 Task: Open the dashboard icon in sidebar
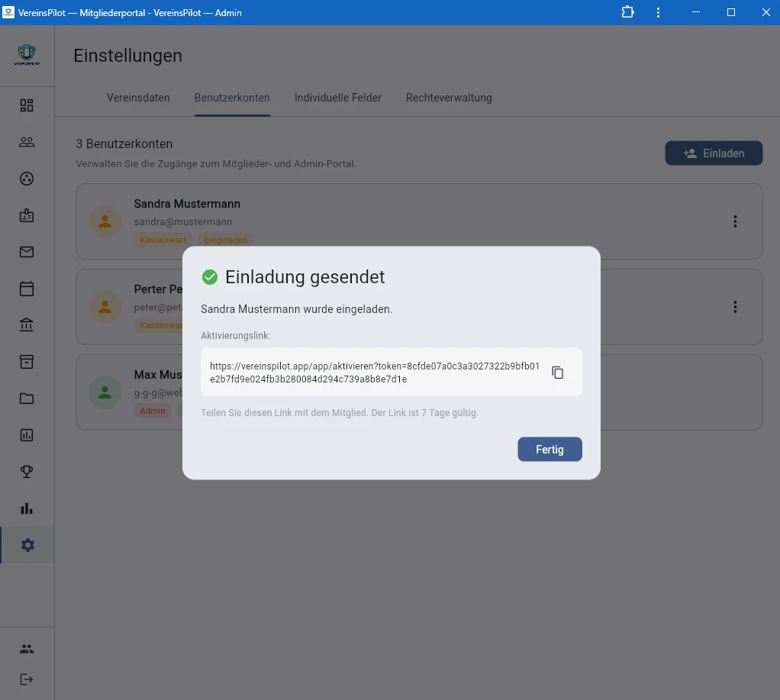pyautogui.click(x=27, y=105)
